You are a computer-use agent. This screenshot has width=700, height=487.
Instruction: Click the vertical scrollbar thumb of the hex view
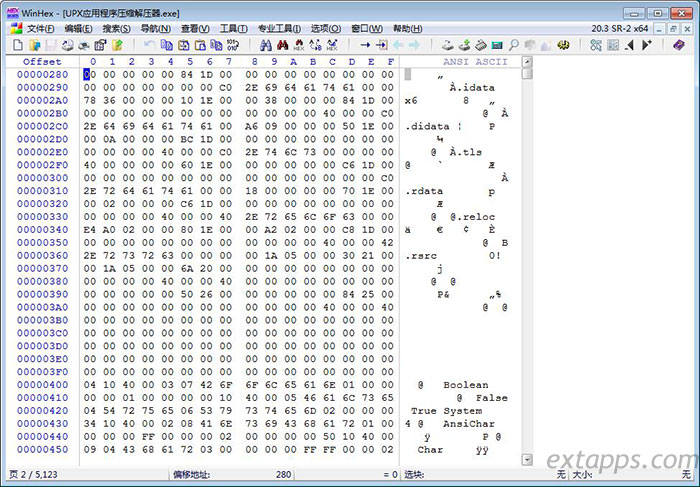tap(527, 74)
